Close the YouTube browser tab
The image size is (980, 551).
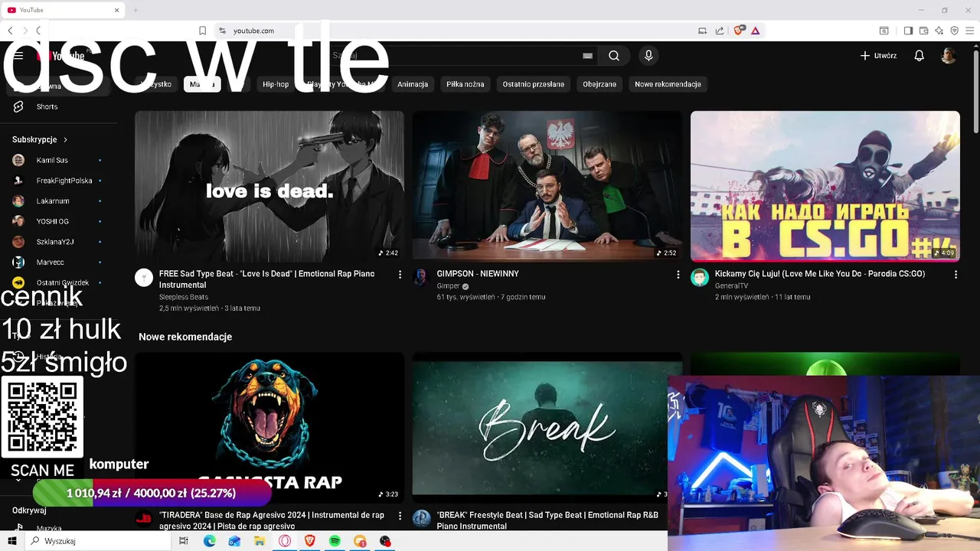point(117,10)
